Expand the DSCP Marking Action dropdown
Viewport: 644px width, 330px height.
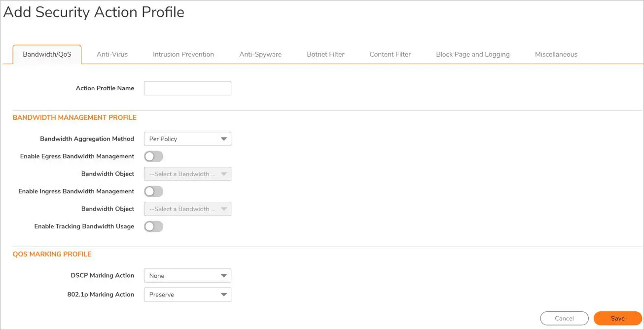(x=187, y=276)
